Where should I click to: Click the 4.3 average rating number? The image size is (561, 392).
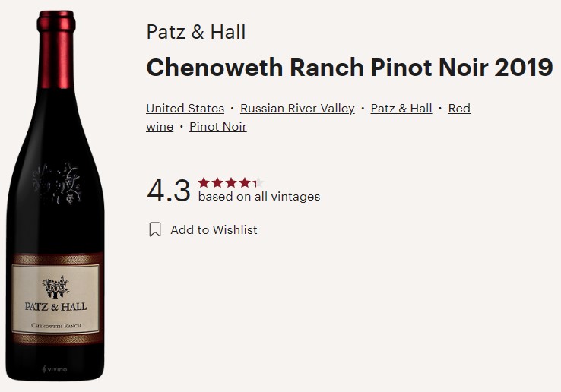coord(168,191)
